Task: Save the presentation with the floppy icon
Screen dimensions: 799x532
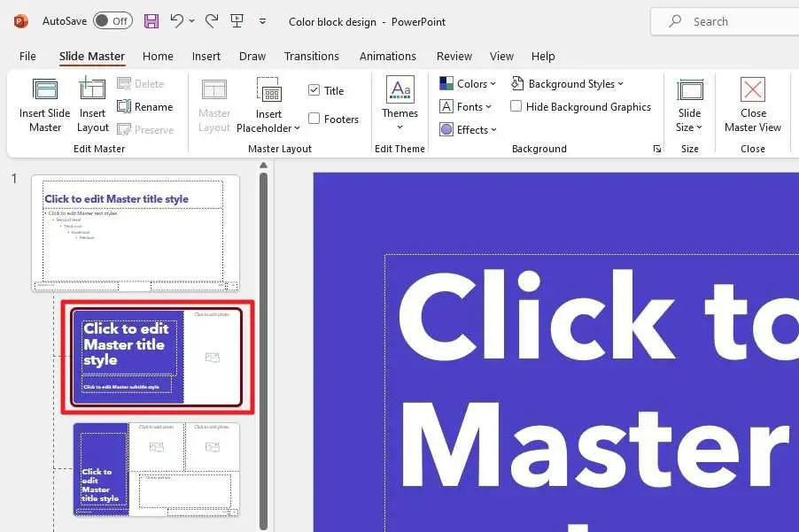Action: pyautogui.click(x=151, y=21)
